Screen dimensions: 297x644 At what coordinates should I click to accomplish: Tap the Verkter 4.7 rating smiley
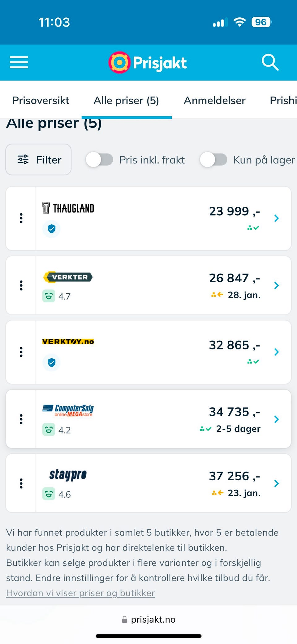click(x=49, y=296)
